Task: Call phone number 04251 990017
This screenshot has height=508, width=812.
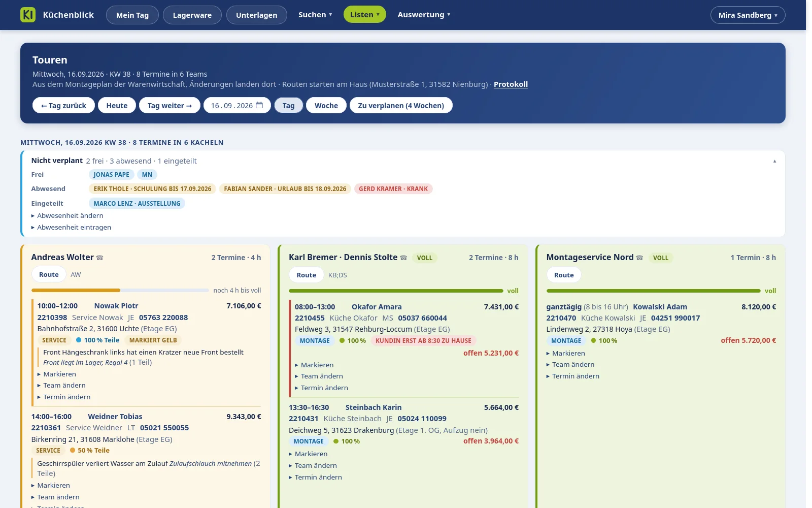Action: pos(675,318)
